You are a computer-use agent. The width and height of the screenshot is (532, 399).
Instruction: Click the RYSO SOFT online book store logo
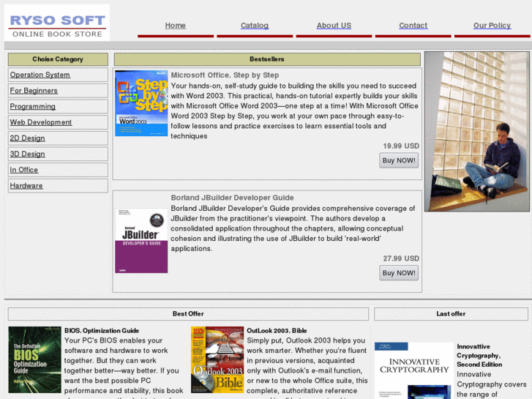[57, 23]
